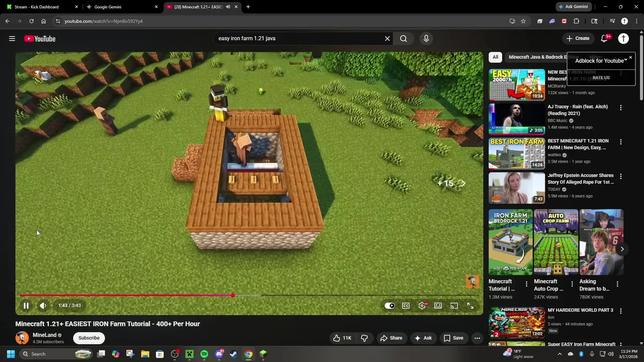Click RATE US in Adblock popup
Viewport: 644px width, 362px height.
601,77
